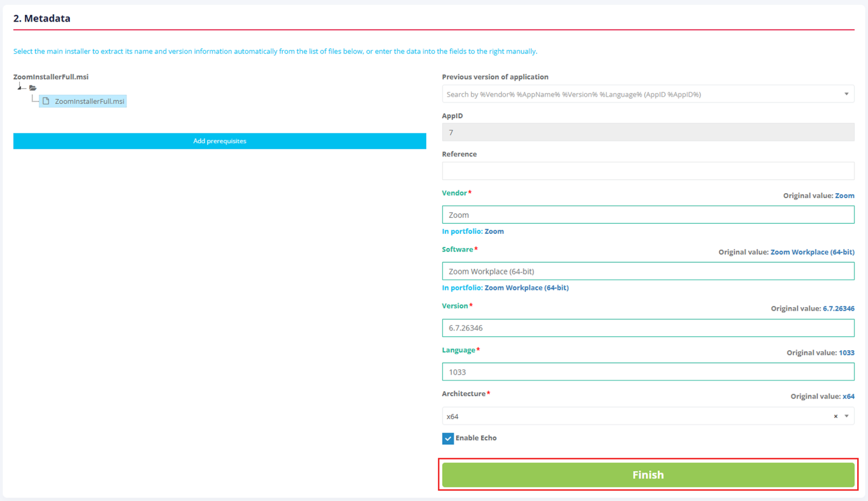Open the Previous version of application dropdown
Viewport: 868px width, 501px height.
pos(647,94)
